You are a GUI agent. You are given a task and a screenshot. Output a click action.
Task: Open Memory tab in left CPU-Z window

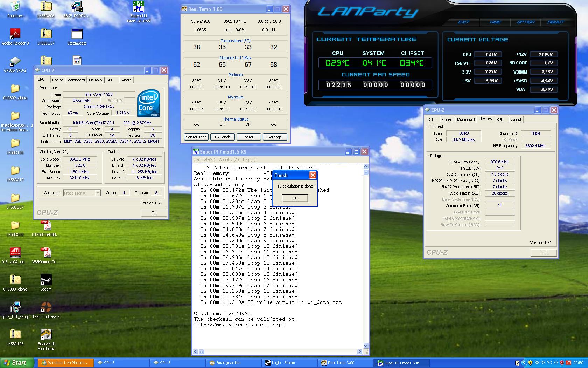(x=96, y=80)
